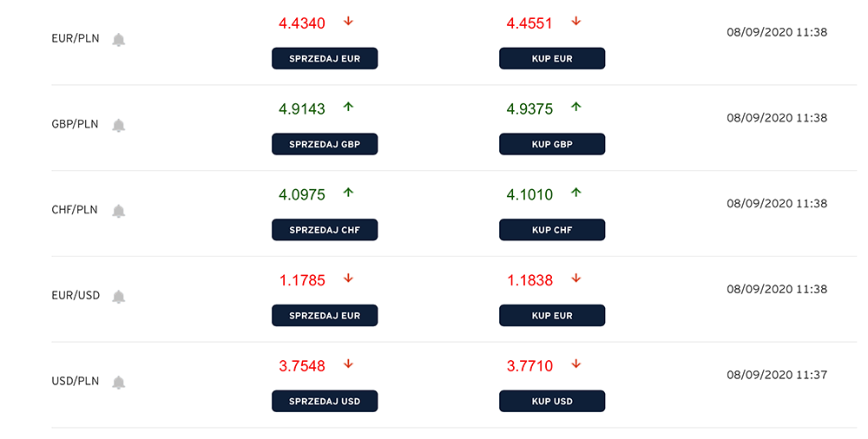Click red down arrow beside 3.7710

576,364
